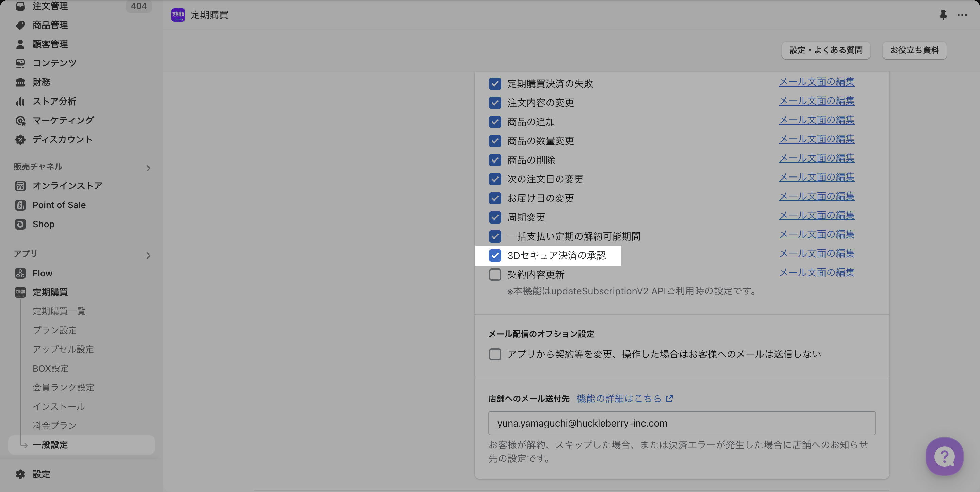
Task: Expand the 販売チャネル section chevron
Action: click(x=148, y=168)
